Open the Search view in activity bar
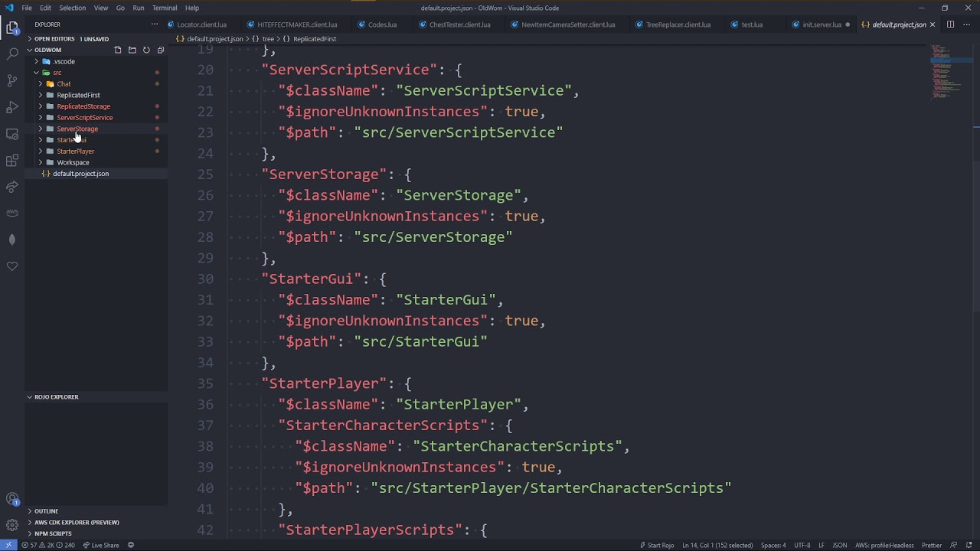Screen dimensions: 980x551 [12, 54]
